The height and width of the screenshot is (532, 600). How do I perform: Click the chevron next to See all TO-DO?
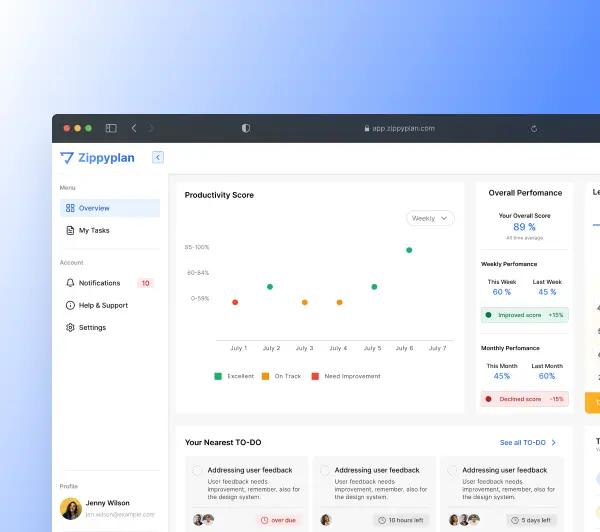(555, 442)
